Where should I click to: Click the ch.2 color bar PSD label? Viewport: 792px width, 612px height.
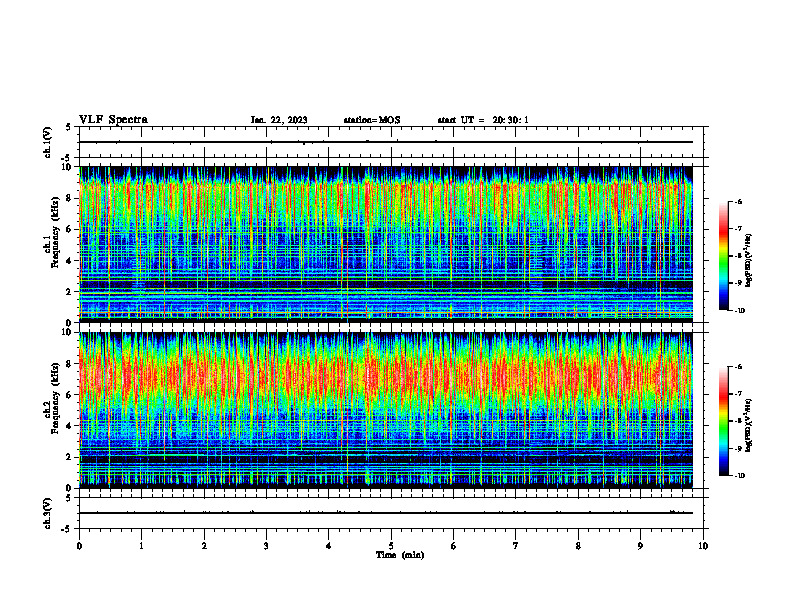749,425
